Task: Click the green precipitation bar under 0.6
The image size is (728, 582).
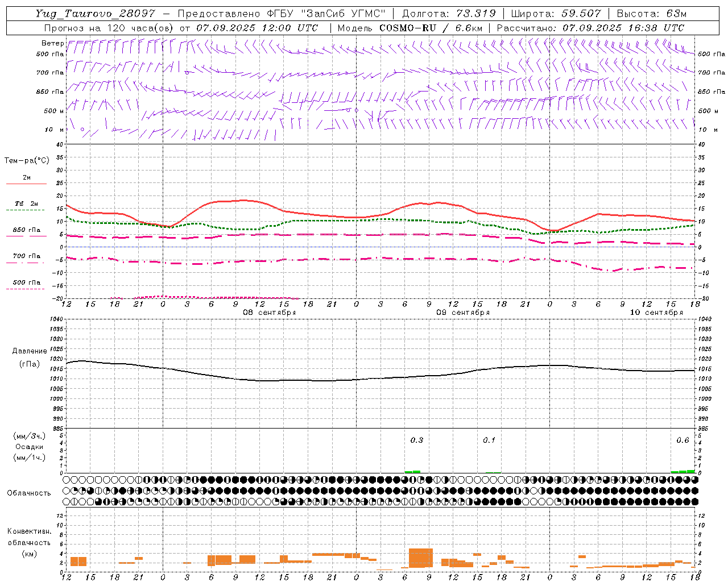Action: [x=683, y=471]
